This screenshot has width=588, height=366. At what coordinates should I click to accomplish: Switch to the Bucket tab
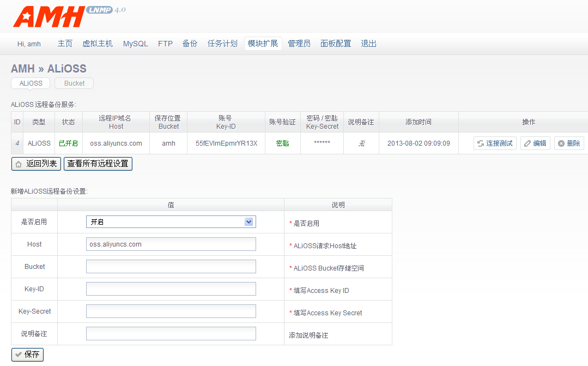[74, 83]
